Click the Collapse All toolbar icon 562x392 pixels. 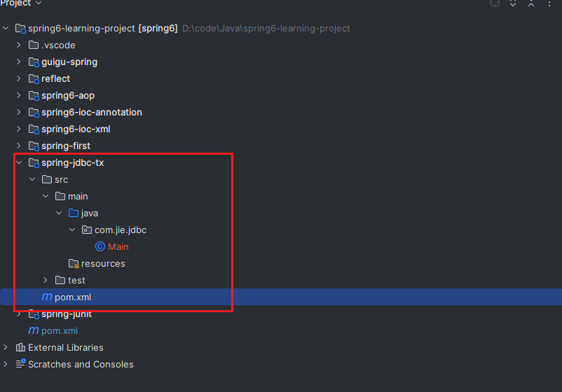pos(531,3)
